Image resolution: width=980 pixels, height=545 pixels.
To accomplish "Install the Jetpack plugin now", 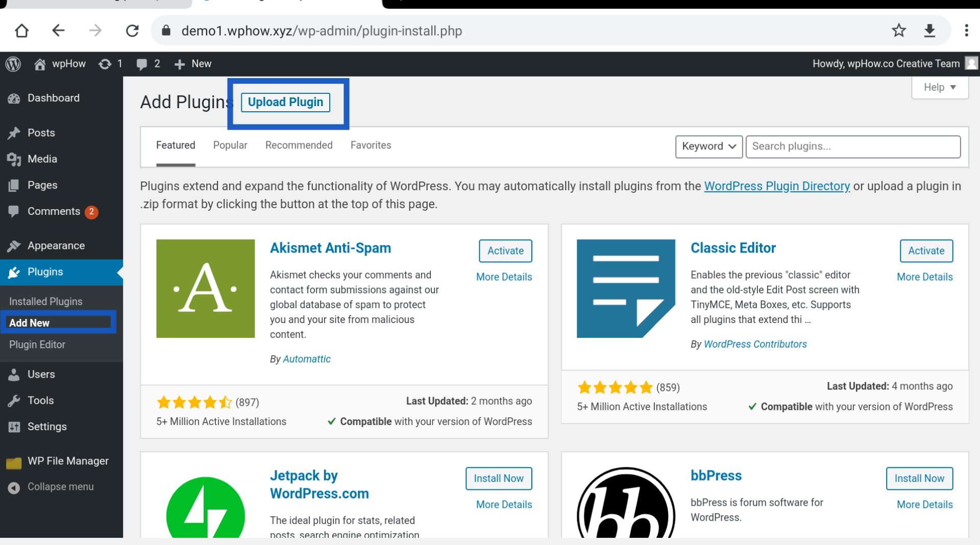I will (499, 478).
